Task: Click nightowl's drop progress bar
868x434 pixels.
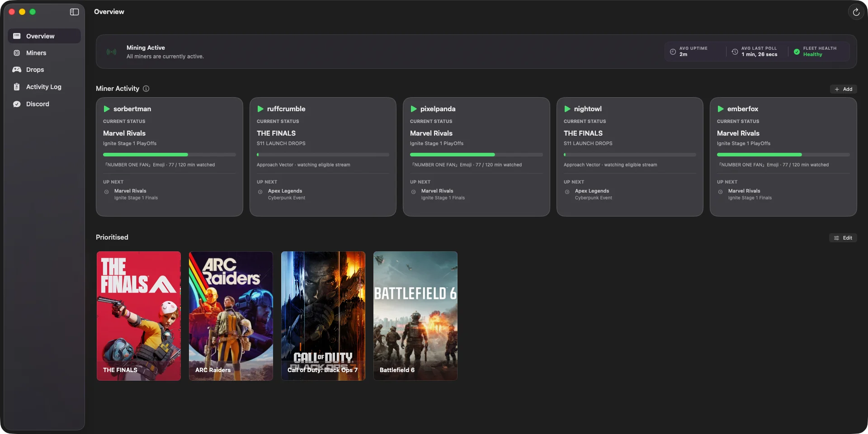Action: click(x=630, y=155)
